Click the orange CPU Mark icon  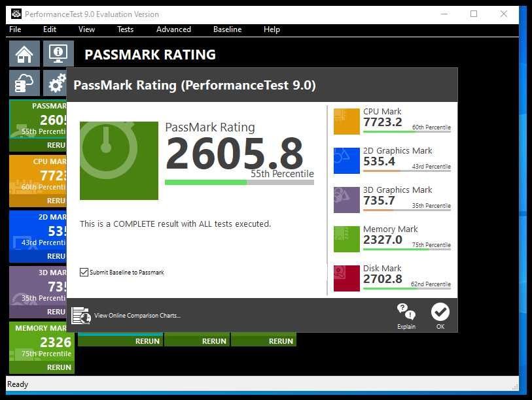[346, 122]
